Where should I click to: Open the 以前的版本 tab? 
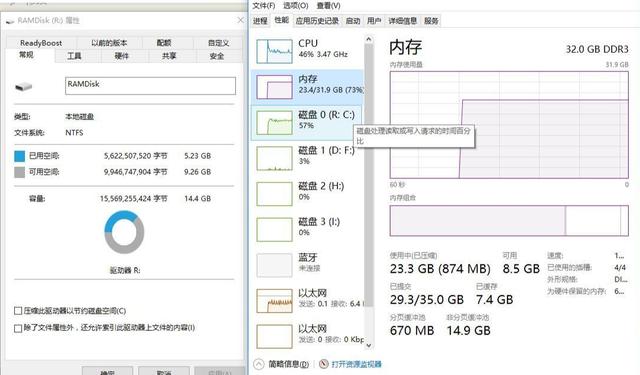click(x=109, y=43)
